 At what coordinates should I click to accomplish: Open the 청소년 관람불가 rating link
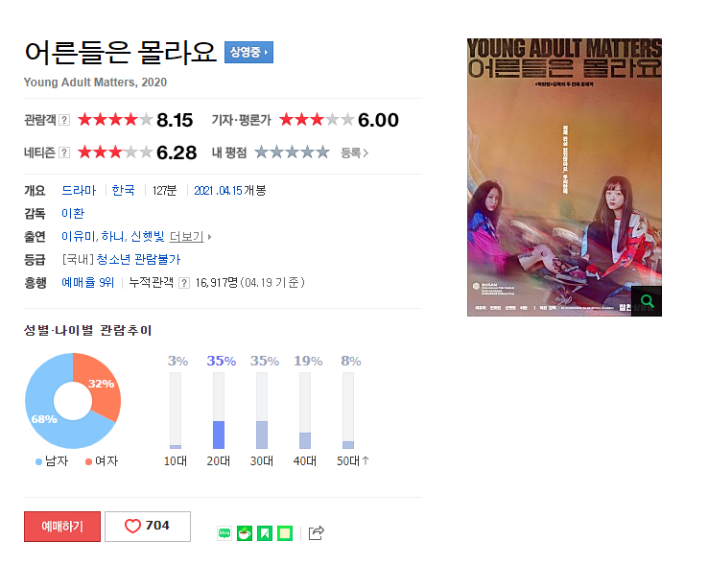[138, 260]
